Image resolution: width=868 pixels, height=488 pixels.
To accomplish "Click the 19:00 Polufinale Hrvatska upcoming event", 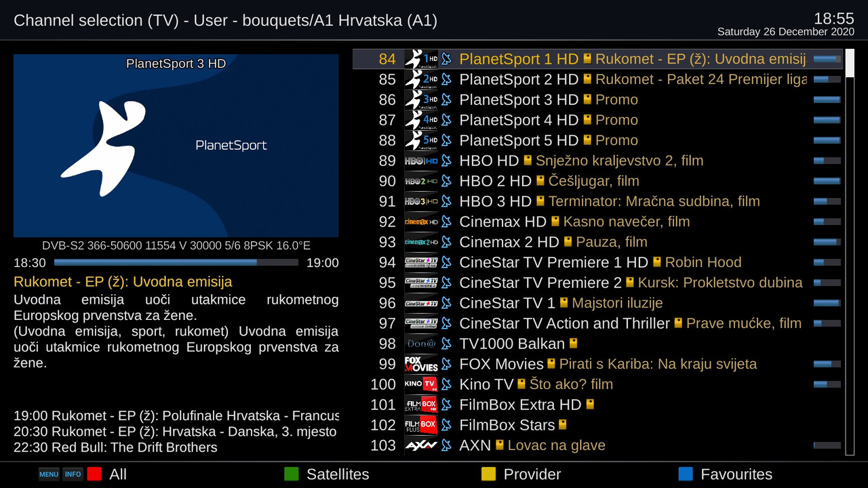I will click(x=176, y=415).
